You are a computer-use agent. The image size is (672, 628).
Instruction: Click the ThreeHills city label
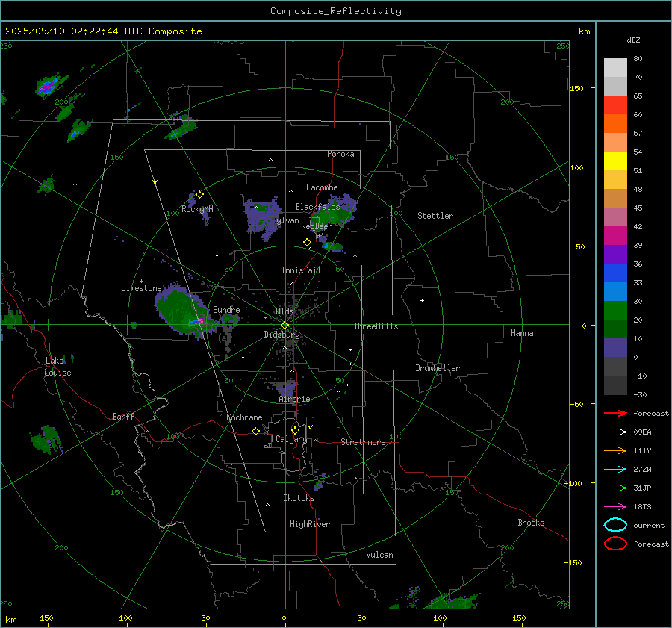point(376,326)
